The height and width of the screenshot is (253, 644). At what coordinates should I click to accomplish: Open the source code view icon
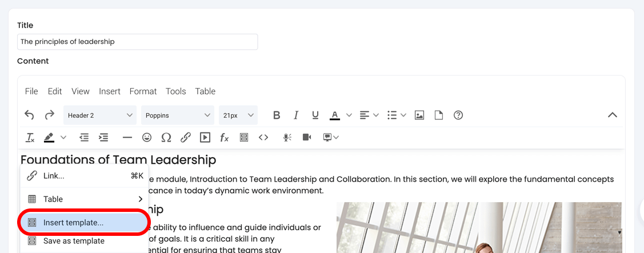click(263, 138)
